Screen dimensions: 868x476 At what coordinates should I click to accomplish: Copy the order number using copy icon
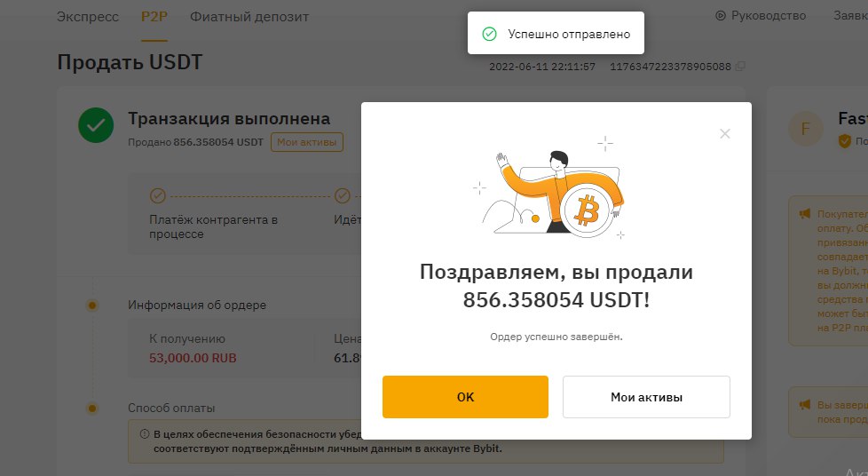pos(739,67)
